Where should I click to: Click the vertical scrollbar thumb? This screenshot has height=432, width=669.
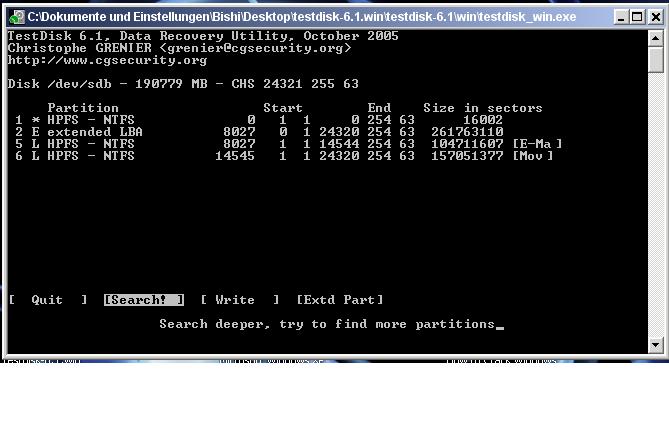tap(655, 59)
